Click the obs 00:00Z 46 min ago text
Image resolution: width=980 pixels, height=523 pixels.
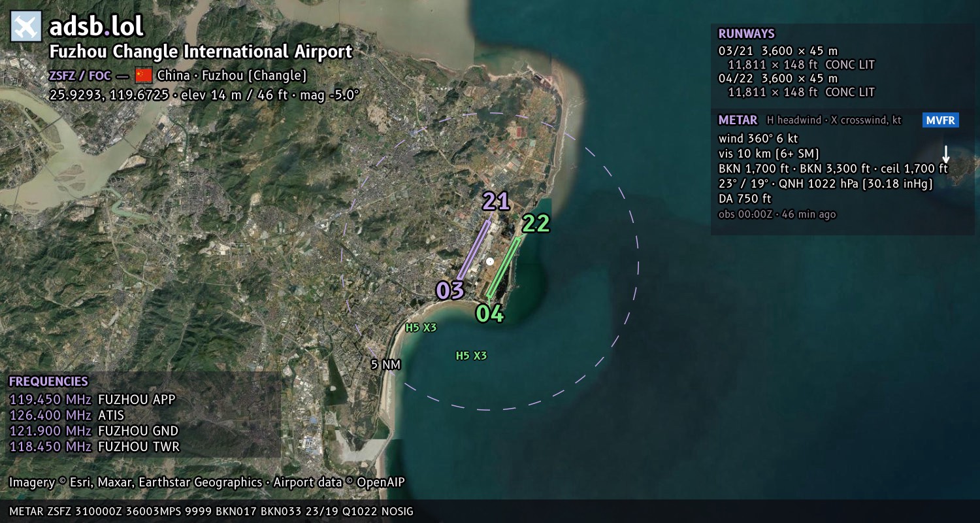point(777,214)
